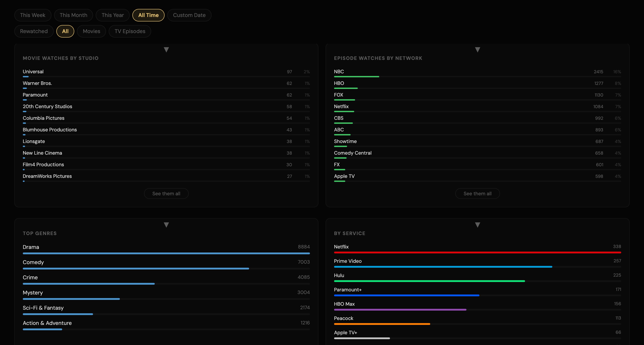The width and height of the screenshot is (644, 345).
Task: Click the Warner Bros. studio row
Action: click(166, 84)
